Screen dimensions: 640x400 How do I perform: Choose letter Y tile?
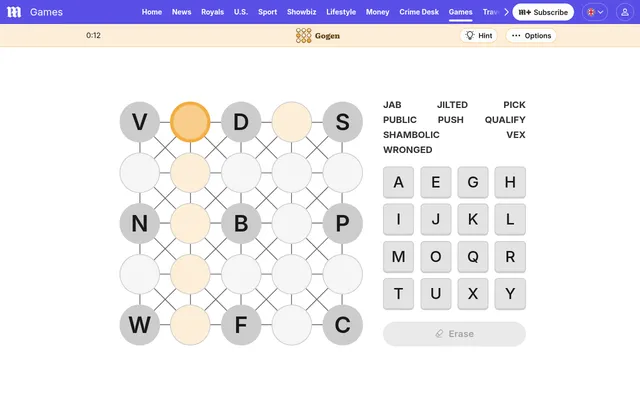[510, 294]
